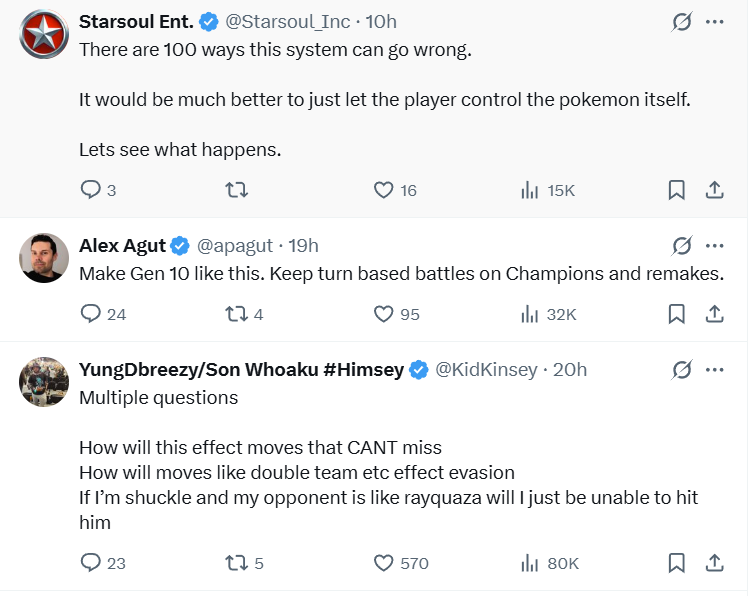This screenshot has width=750, height=596.
Task: Open more options for Starsoul Ent. tweet
Action: [x=715, y=22]
